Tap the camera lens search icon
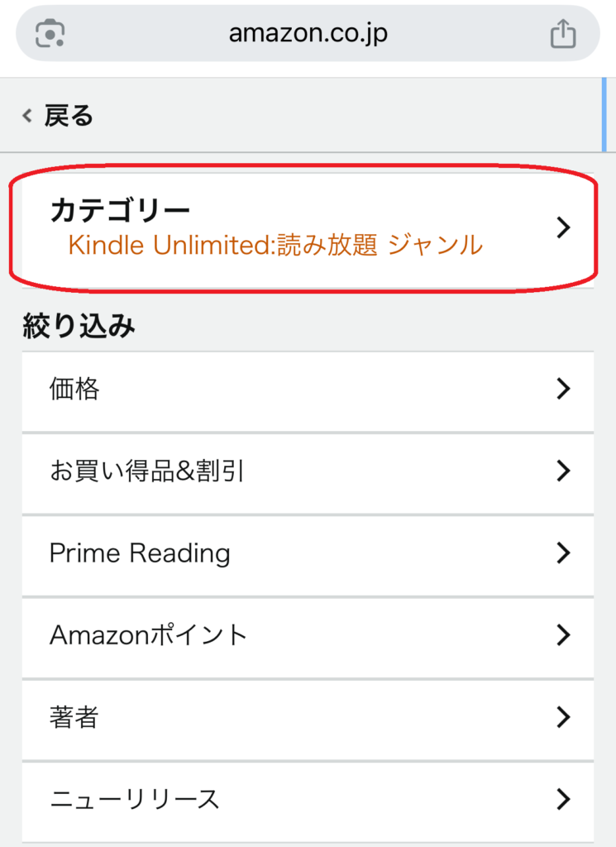Screen dimensions: 616x847 [x=50, y=34]
